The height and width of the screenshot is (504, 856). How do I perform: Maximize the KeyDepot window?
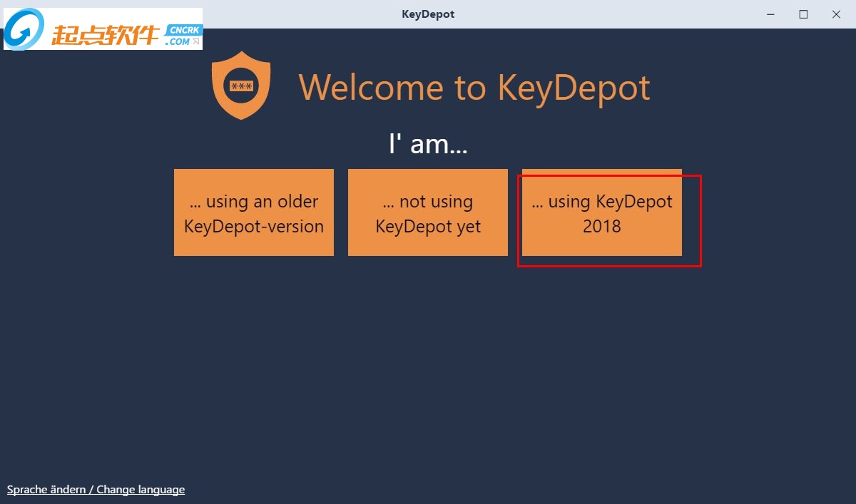803,14
